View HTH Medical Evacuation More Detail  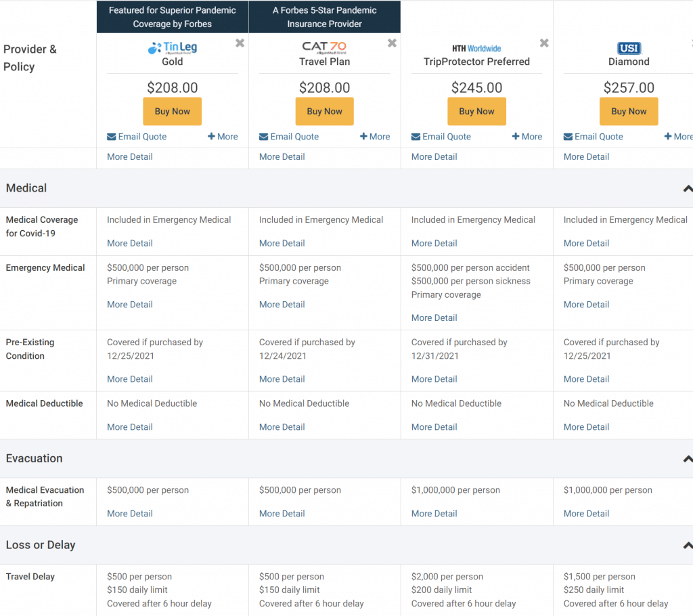click(434, 513)
